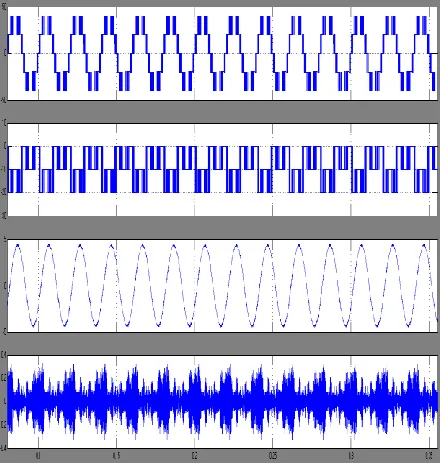Image resolution: width=440 pixels, height=466 pixels.
Task: Click the x-axis tick label 0.1
Action: [x=38, y=456]
